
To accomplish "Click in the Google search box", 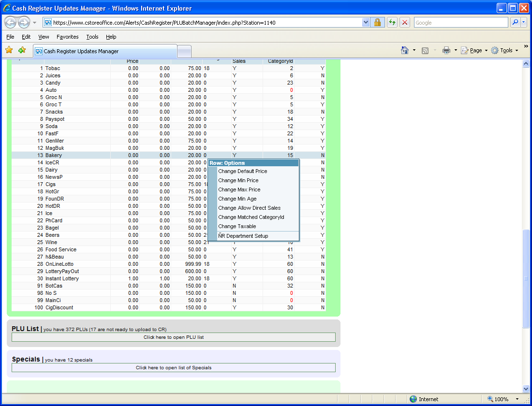I will click(460, 23).
